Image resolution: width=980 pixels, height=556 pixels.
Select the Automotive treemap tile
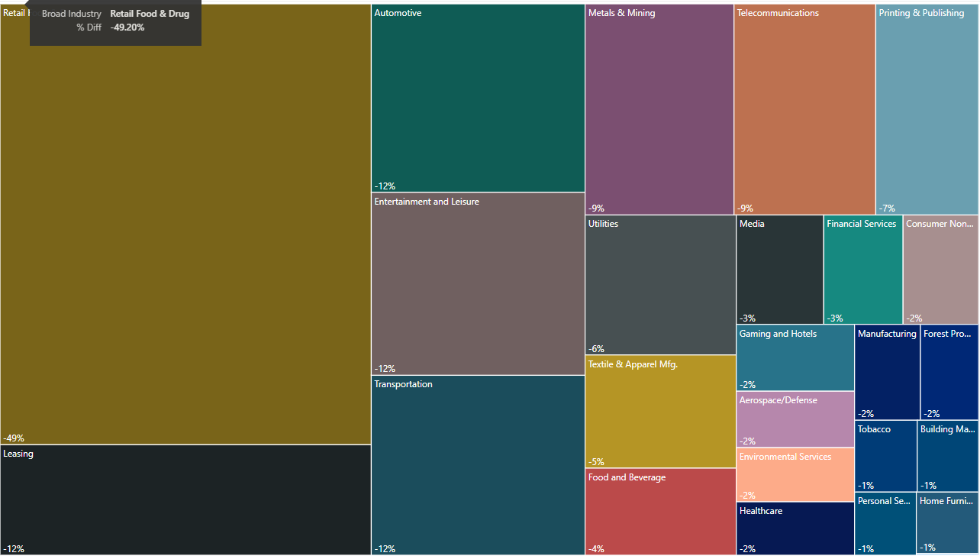pos(478,98)
